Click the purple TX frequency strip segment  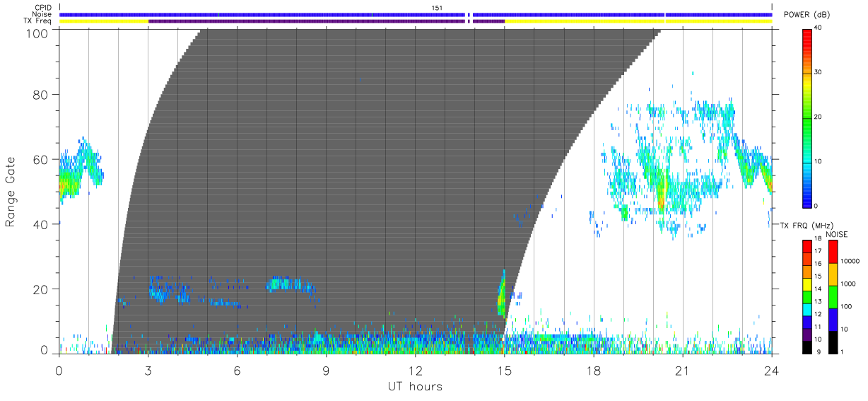306,21
